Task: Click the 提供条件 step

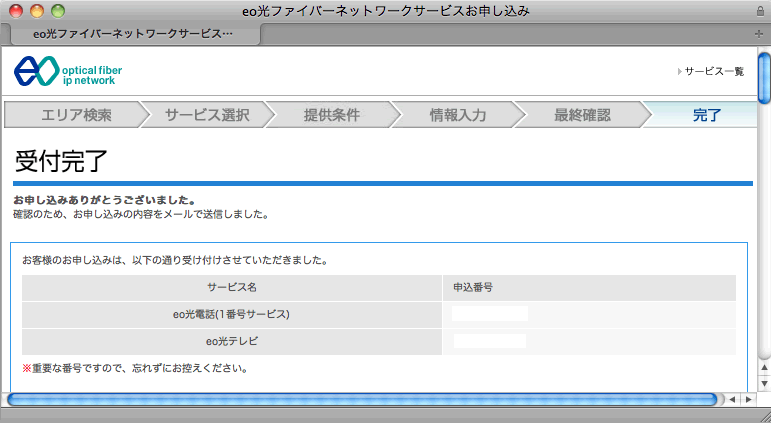Action: pos(332,115)
